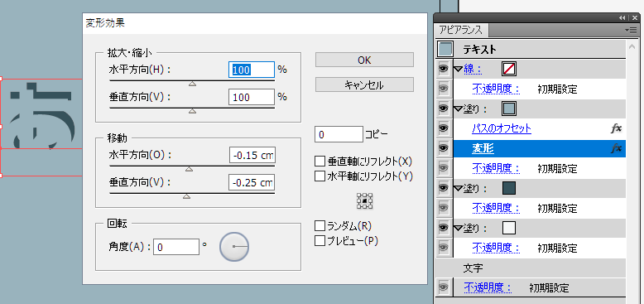The width and height of the screenshot is (644, 304).
Task: Click the 移動 垂直方向(V) slider handle
Action: click(x=186, y=197)
